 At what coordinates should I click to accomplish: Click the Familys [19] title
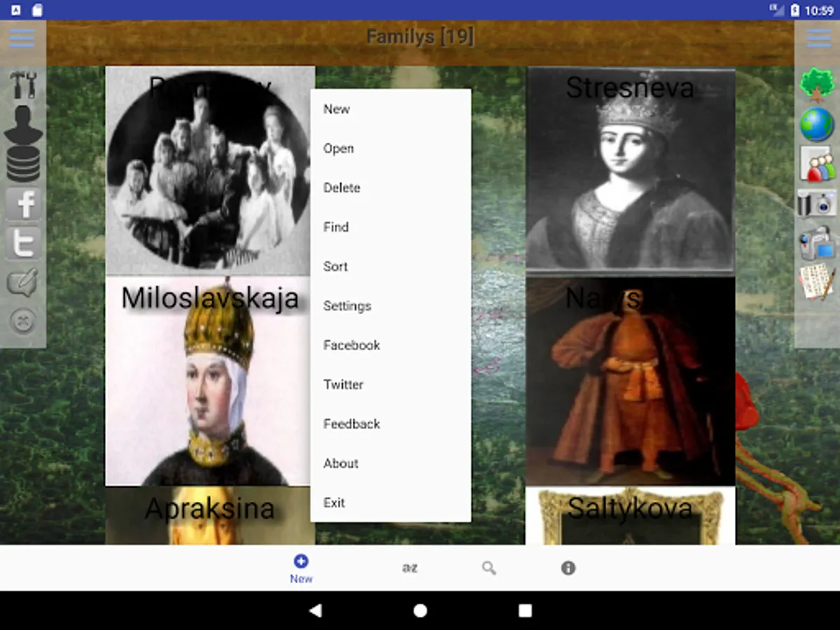(x=420, y=36)
